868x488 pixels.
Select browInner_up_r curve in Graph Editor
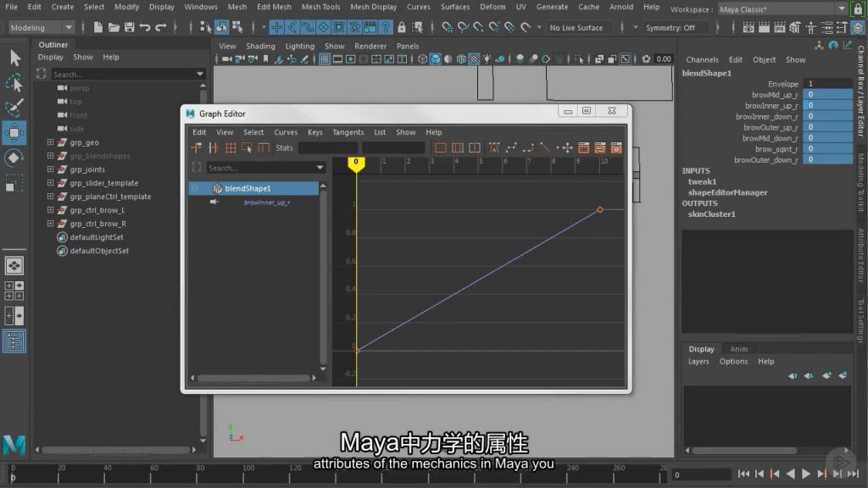(267, 202)
